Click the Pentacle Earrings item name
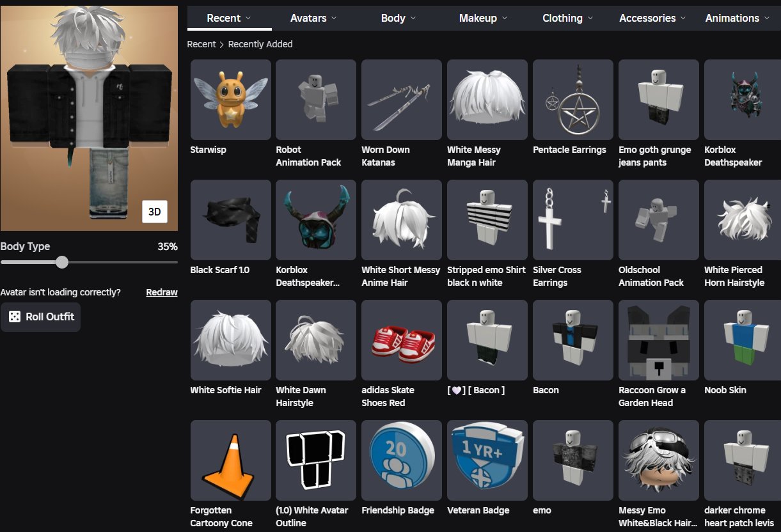781x532 pixels. (569, 150)
